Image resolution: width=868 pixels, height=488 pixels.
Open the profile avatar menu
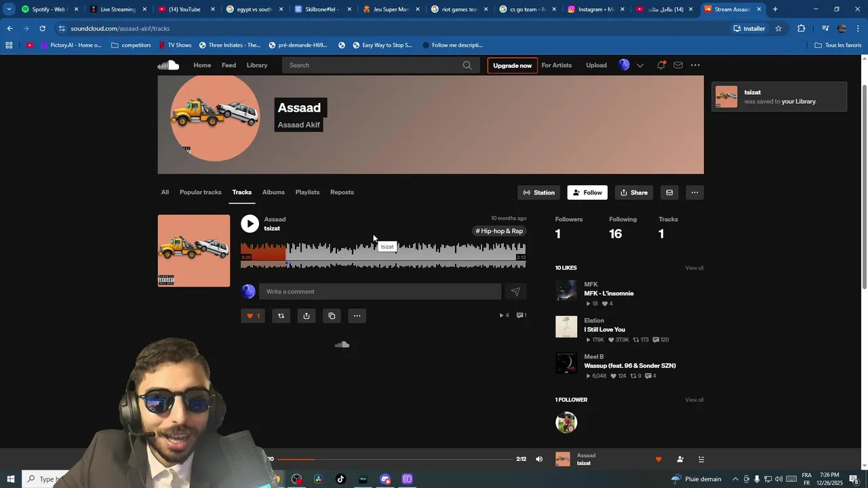(x=624, y=65)
